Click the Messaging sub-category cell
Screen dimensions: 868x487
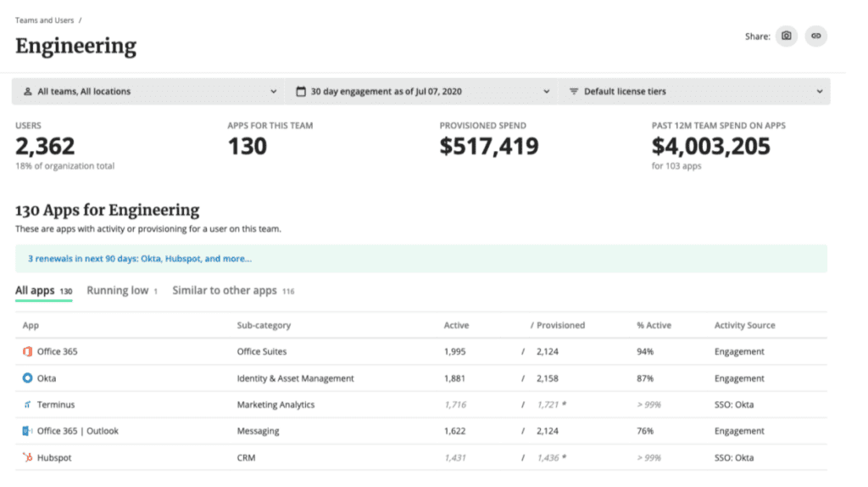coord(258,431)
